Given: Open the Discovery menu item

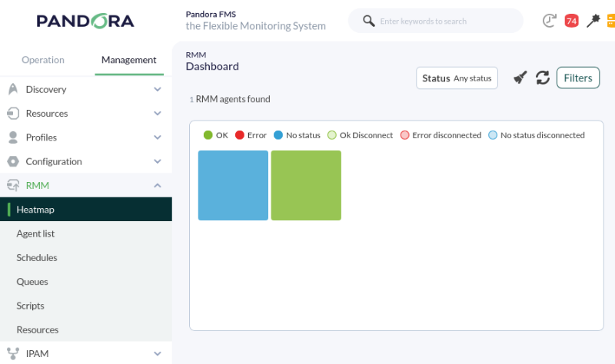Looking at the screenshot, I should point(46,89).
